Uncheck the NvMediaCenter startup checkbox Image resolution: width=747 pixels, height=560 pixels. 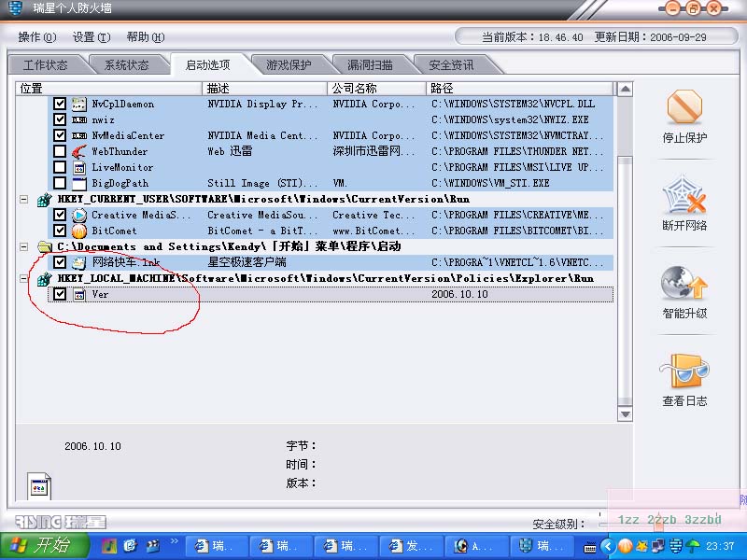60,135
